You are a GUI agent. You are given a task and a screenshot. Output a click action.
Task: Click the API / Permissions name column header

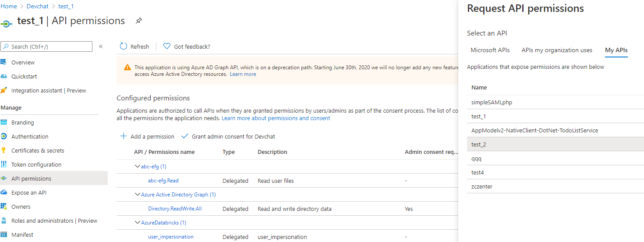pos(164,152)
